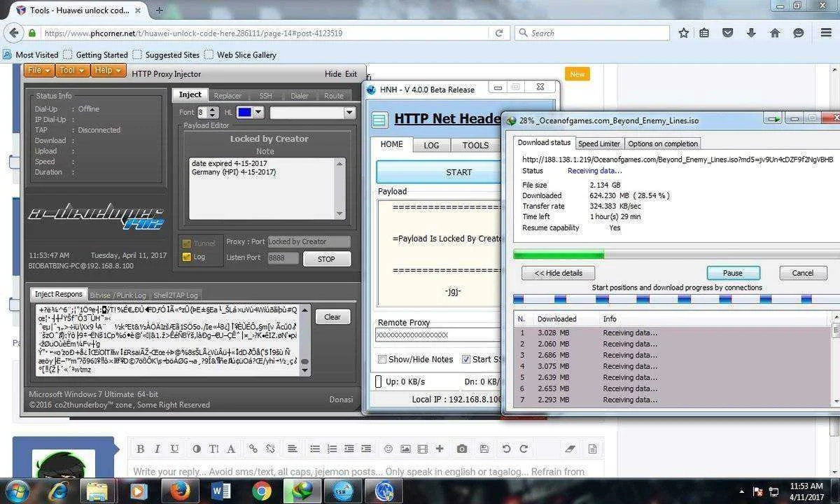840x504 pixels.
Task: Open Help menu dropdown in HTTP Proxy Injector
Action: [108, 70]
